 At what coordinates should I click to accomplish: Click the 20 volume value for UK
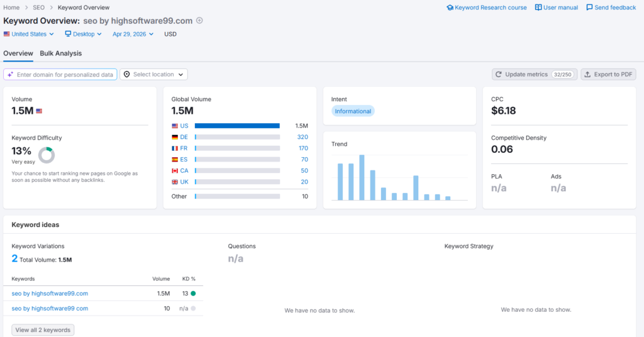pyautogui.click(x=304, y=182)
